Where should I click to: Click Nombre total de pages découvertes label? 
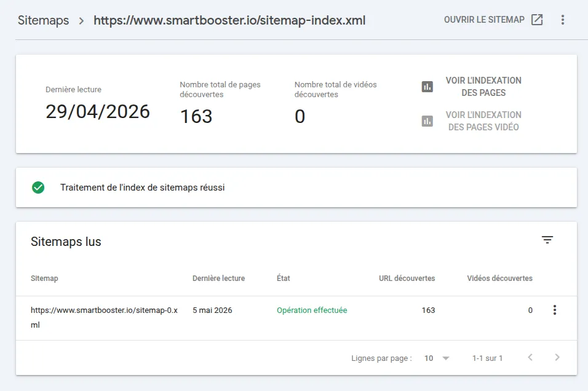point(220,89)
